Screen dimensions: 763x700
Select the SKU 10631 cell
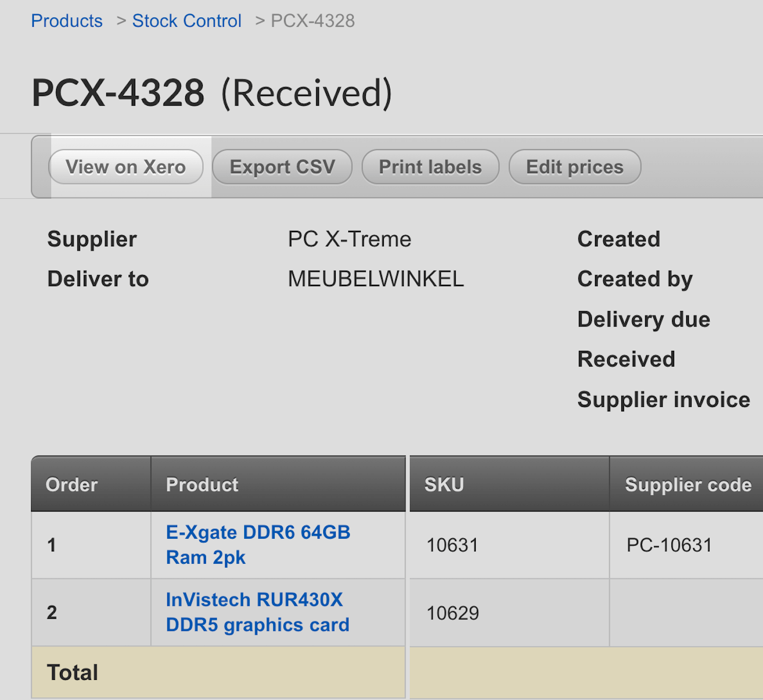[452, 545]
